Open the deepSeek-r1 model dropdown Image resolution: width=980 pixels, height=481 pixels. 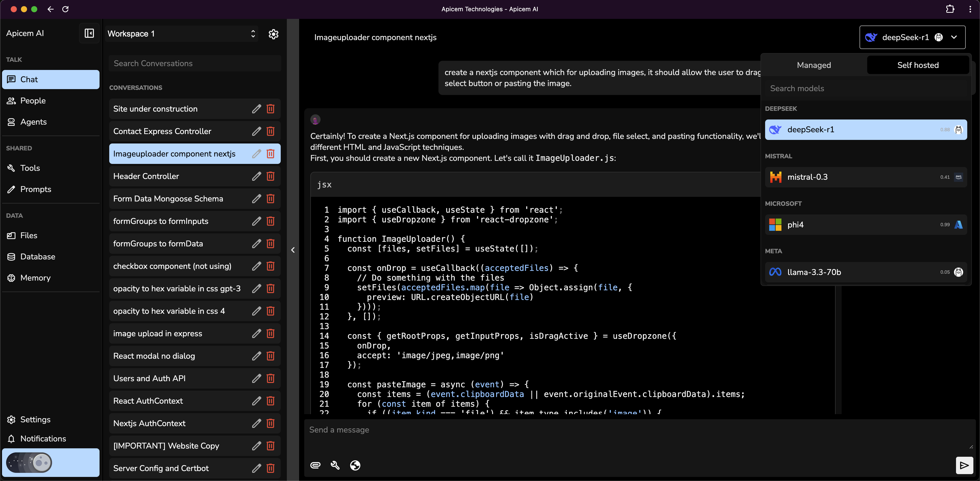[912, 37]
